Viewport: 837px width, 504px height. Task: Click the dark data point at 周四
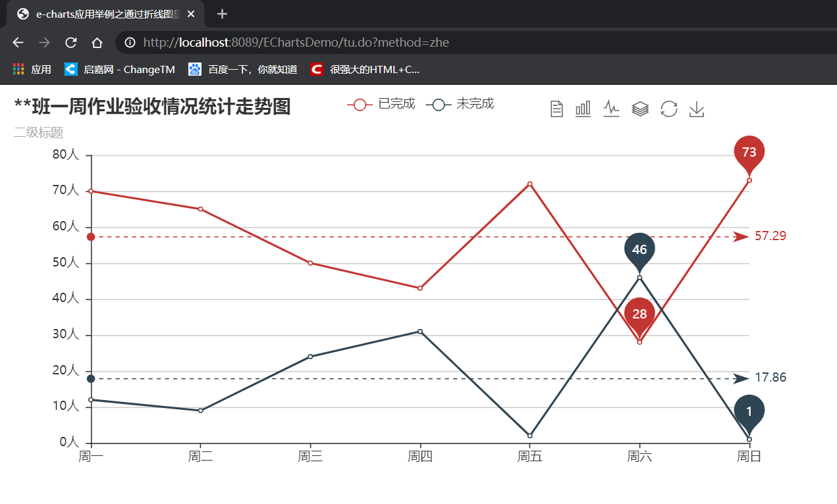click(x=420, y=332)
